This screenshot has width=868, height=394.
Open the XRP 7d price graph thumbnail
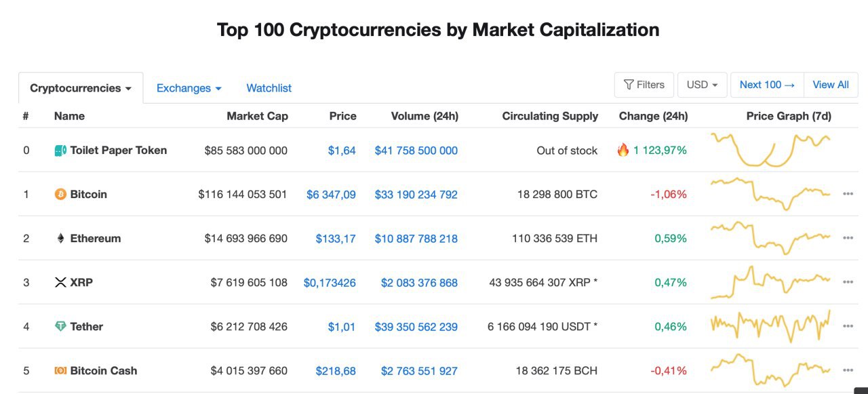(770, 282)
